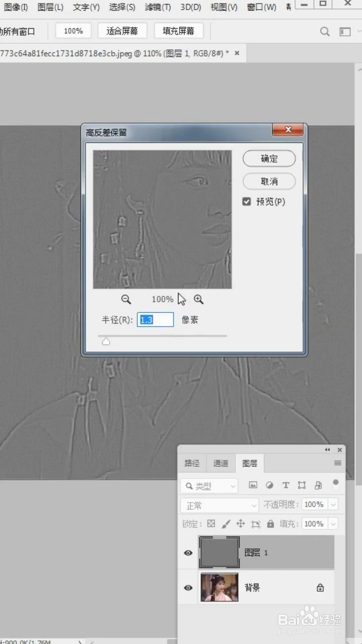Click the radius slider handle
This screenshot has width=362, height=644.
[x=106, y=342]
